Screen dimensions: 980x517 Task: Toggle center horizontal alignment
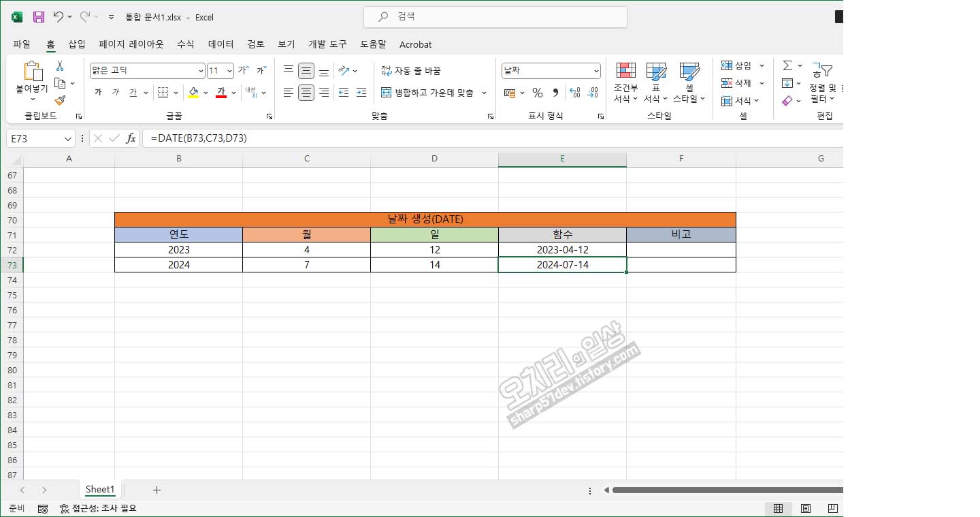click(306, 93)
